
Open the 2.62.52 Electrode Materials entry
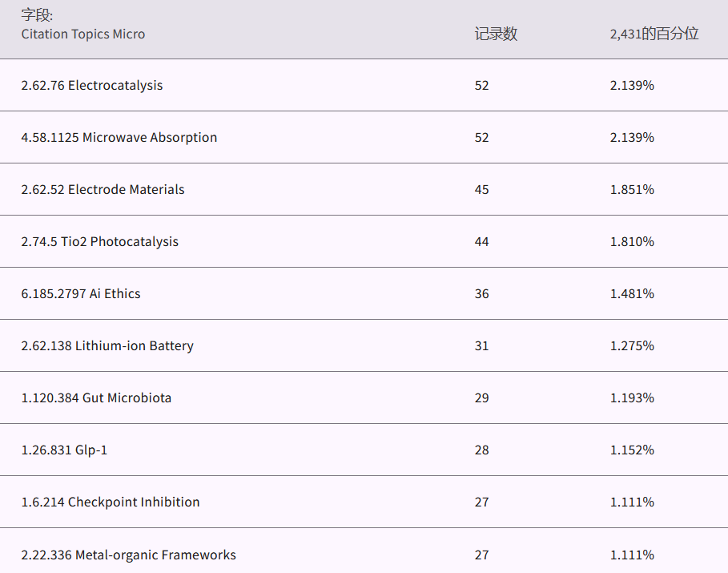coord(103,189)
